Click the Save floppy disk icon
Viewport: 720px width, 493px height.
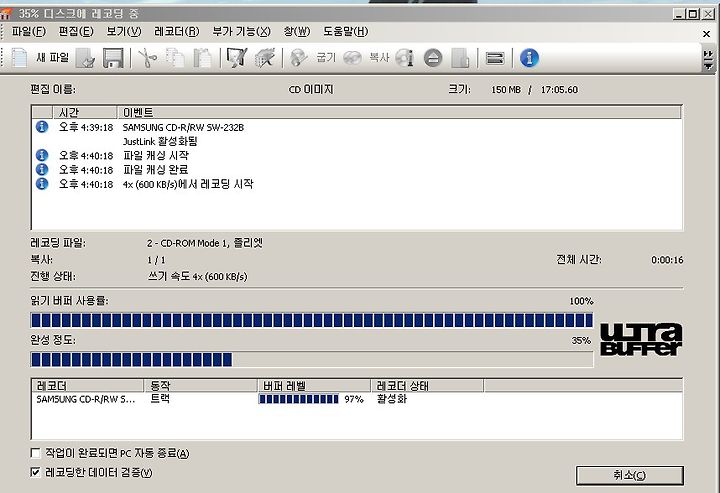click(112, 58)
